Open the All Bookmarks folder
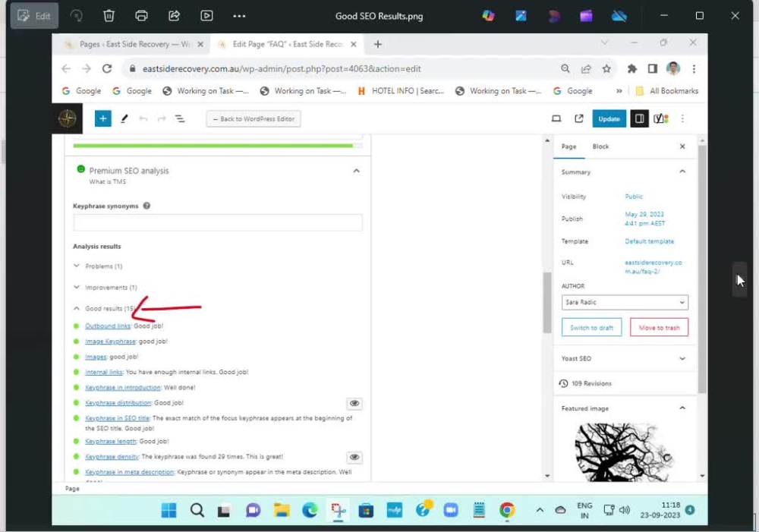This screenshot has height=532, width=759. (x=667, y=91)
